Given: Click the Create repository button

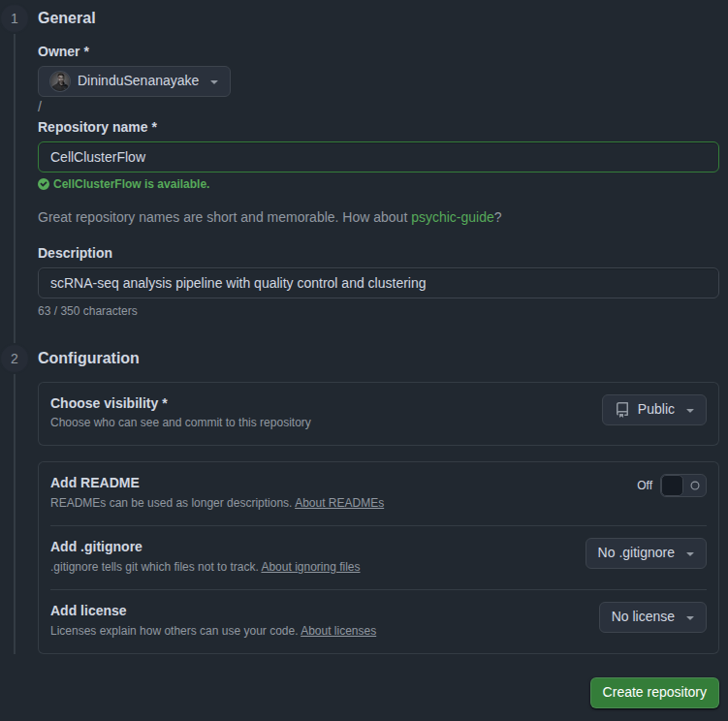Looking at the screenshot, I should (x=654, y=693).
